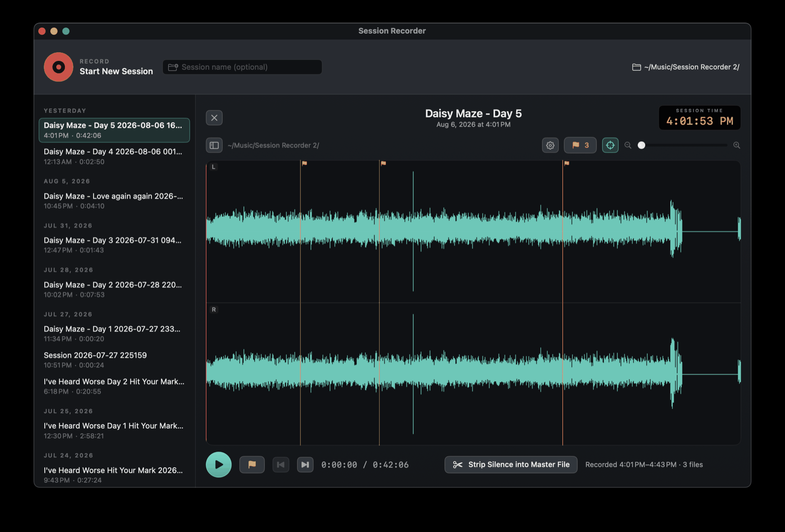The width and height of the screenshot is (785, 532).
Task: Select the first orange flag marker on the waveform
Action: coord(304,163)
